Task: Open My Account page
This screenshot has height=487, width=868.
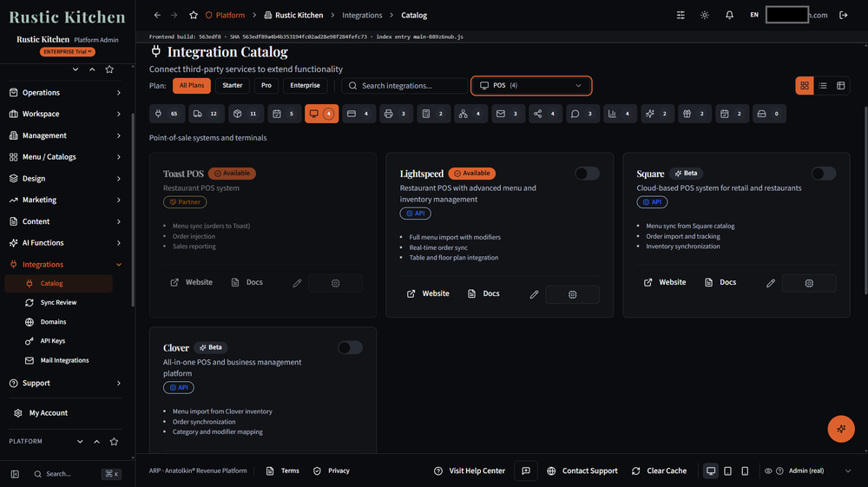Action: point(48,413)
